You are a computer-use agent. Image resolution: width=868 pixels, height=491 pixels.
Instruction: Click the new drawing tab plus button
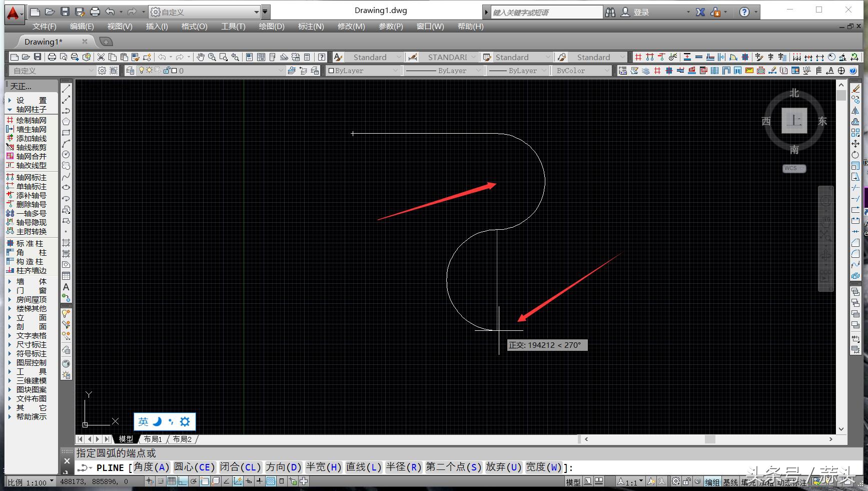(106, 42)
